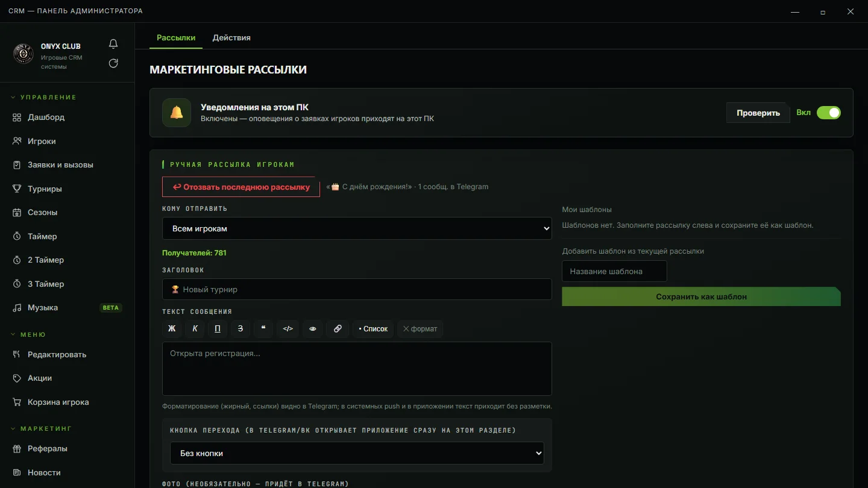This screenshot has height=488, width=868.
Task: Open the Без кнопки transition button dropdown
Action: tap(357, 453)
